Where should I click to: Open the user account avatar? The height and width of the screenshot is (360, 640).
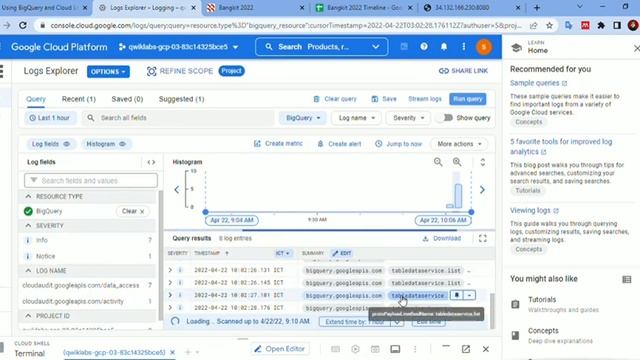click(x=484, y=47)
